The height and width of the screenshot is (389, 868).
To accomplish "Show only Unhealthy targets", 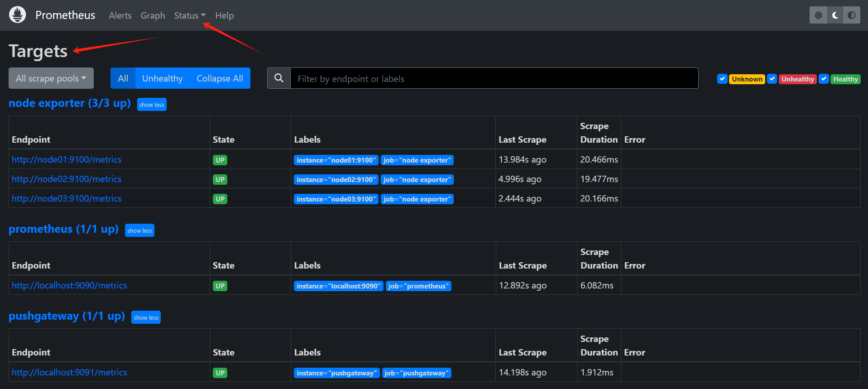I will click(162, 78).
